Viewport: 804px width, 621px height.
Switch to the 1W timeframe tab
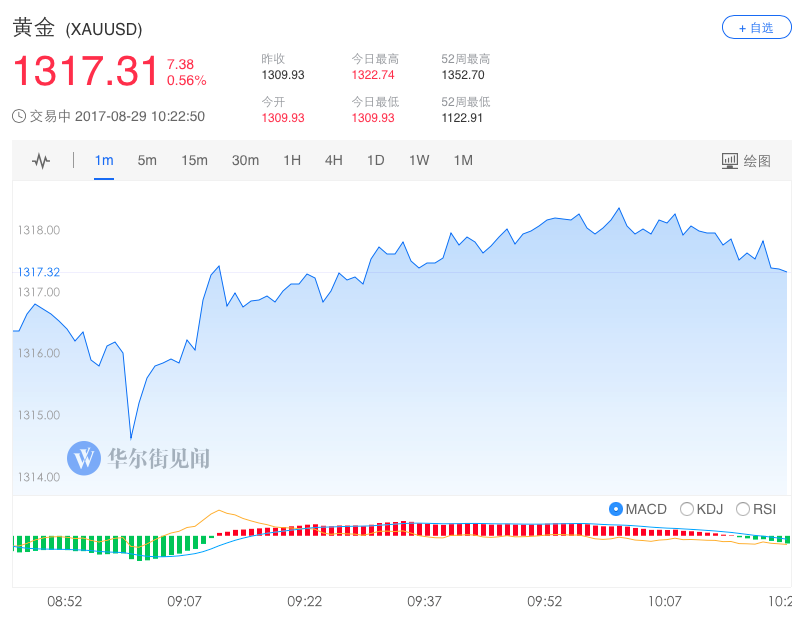click(x=419, y=161)
